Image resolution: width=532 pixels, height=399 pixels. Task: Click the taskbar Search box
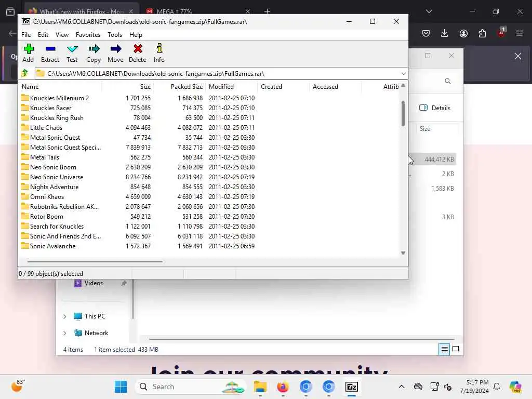tap(191, 387)
